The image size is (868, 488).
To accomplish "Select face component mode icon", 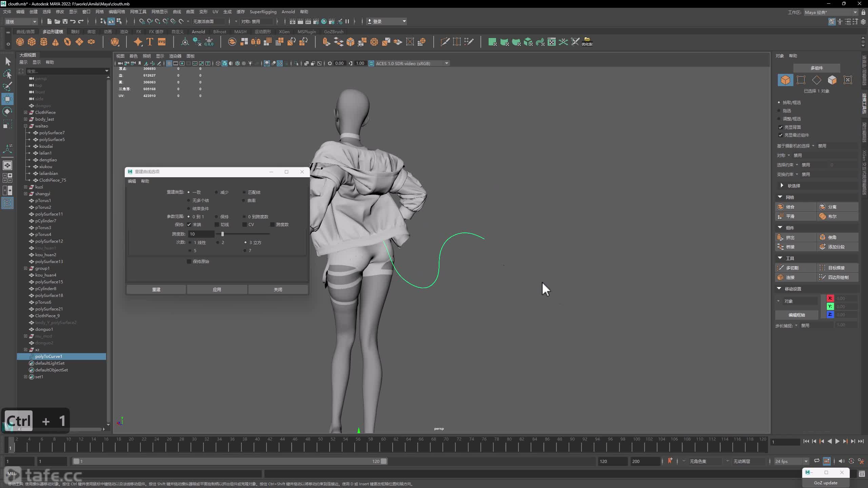I will pyautogui.click(x=832, y=80).
